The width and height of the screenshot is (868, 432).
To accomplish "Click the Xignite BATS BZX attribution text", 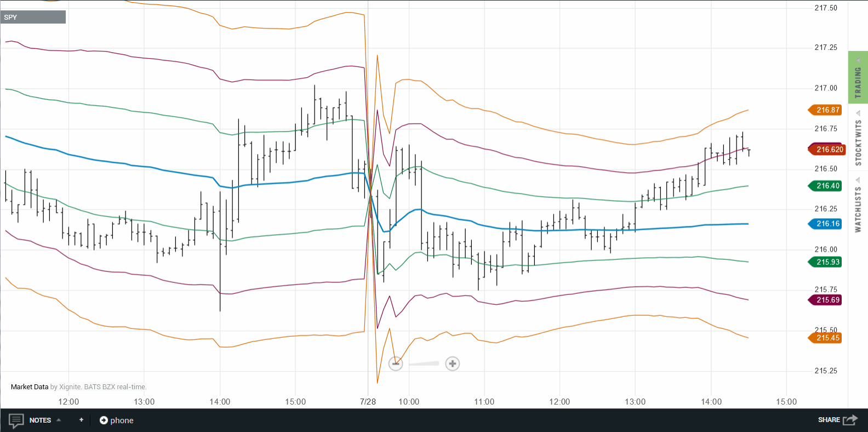I will [99, 386].
